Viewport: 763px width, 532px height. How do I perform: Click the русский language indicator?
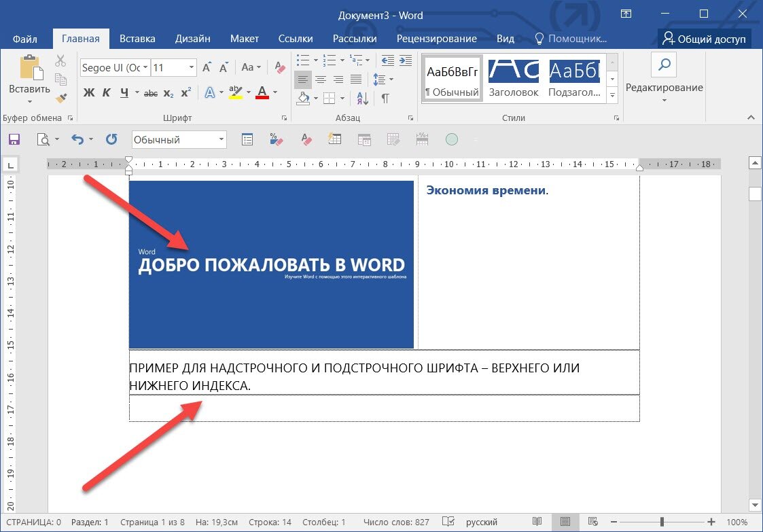(482, 522)
